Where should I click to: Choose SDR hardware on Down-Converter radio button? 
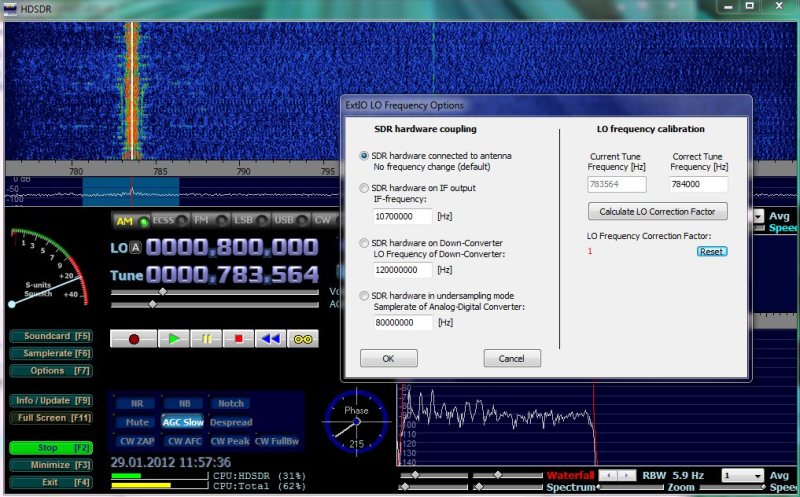(364, 243)
